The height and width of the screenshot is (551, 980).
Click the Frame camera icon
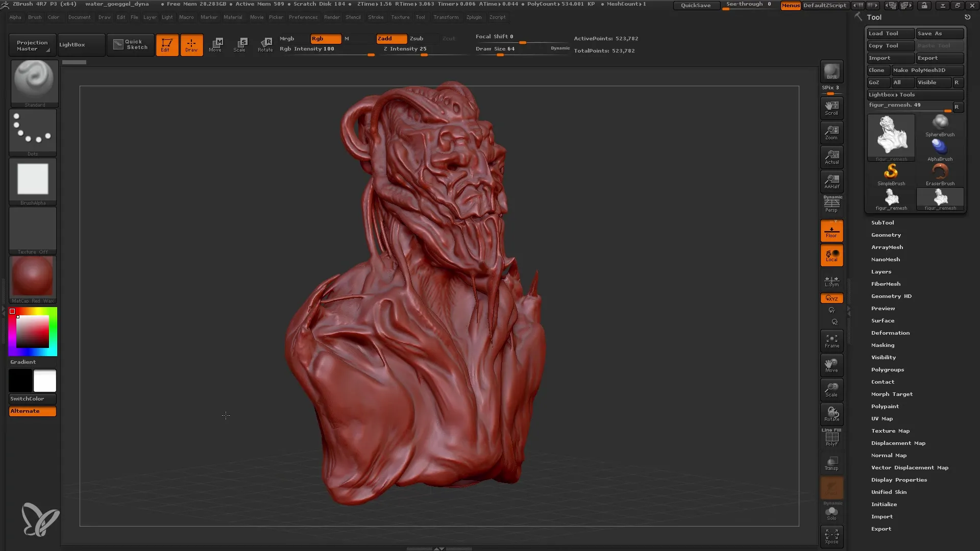tap(832, 340)
